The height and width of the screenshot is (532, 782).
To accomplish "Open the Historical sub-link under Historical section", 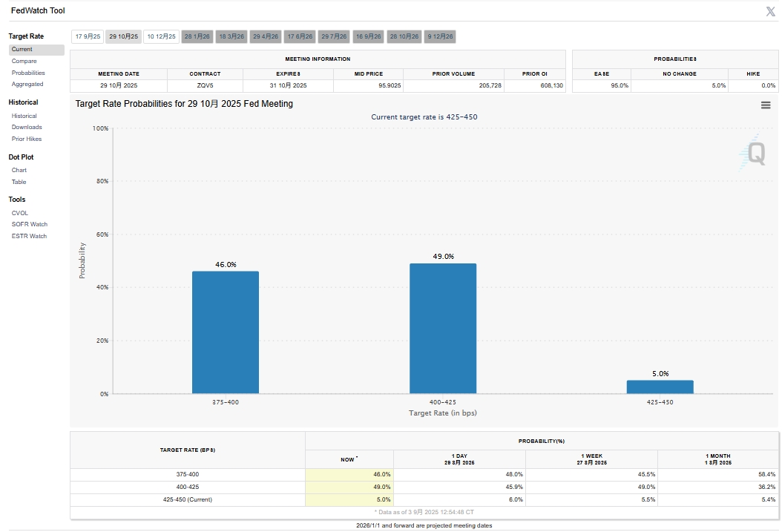I will point(24,116).
